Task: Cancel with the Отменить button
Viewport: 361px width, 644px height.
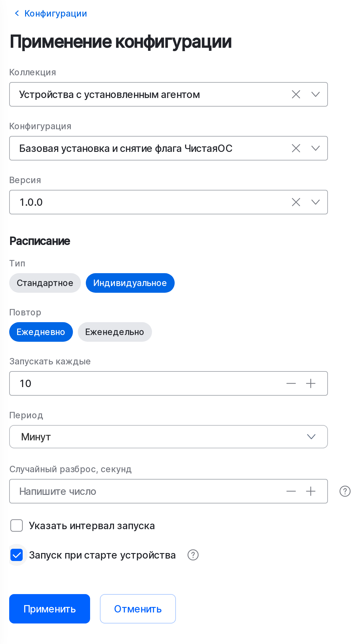Action: pos(138,608)
